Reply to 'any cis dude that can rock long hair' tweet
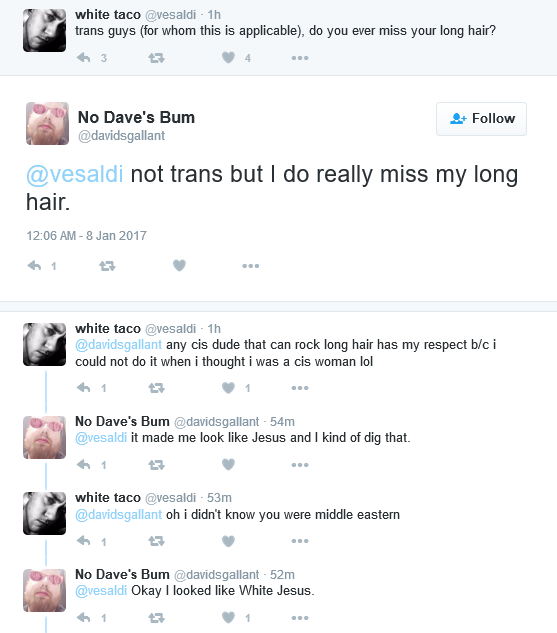 (x=84, y=388)
